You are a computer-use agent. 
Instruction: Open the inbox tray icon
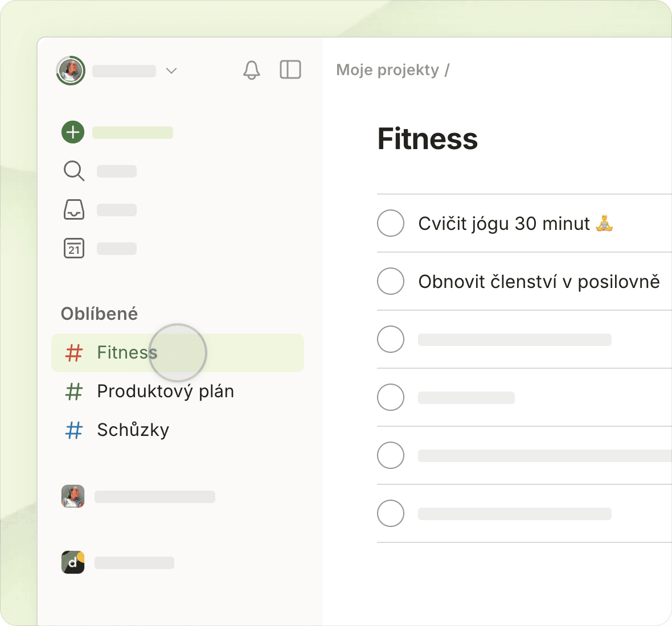[x=74, y=209]
